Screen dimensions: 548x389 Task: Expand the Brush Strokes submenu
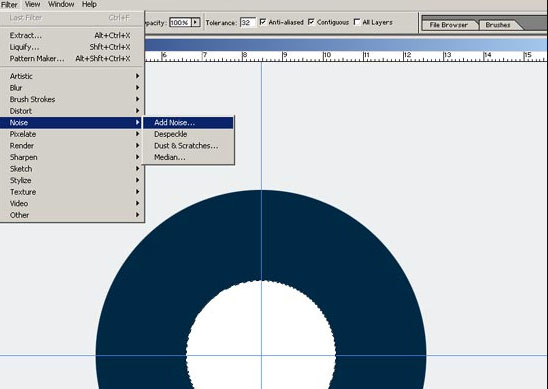click(x=72, y=99)
